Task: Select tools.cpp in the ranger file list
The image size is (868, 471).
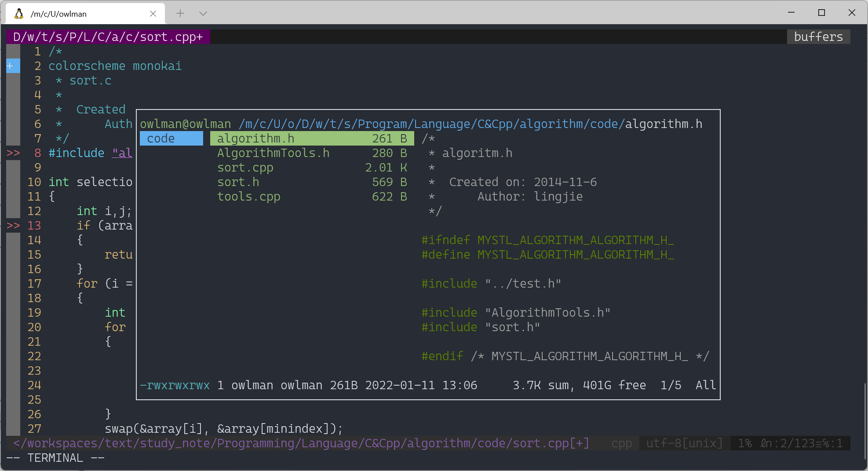Action: click(x=312, y=197)
